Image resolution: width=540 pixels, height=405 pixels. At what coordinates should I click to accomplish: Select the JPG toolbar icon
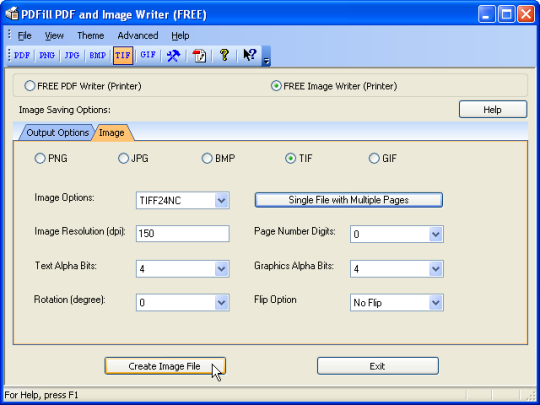(72, 55)
